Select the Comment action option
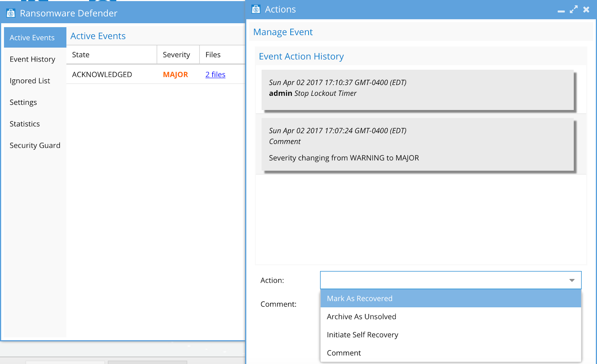597x364 pixels. 451,353
